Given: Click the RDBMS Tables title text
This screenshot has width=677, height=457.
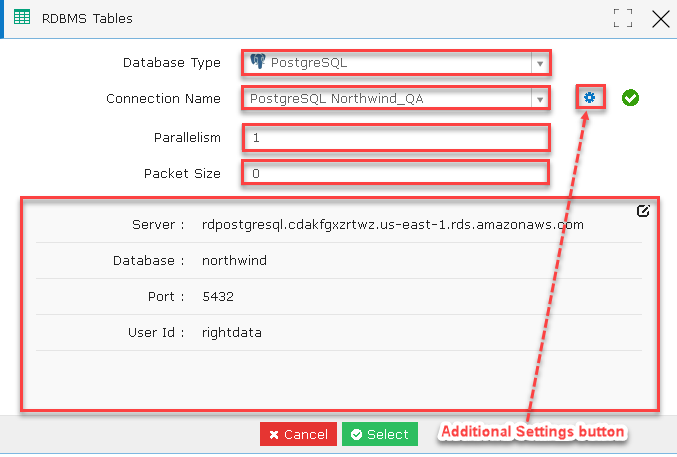Looking at the screenshot, I should point(87,19).
